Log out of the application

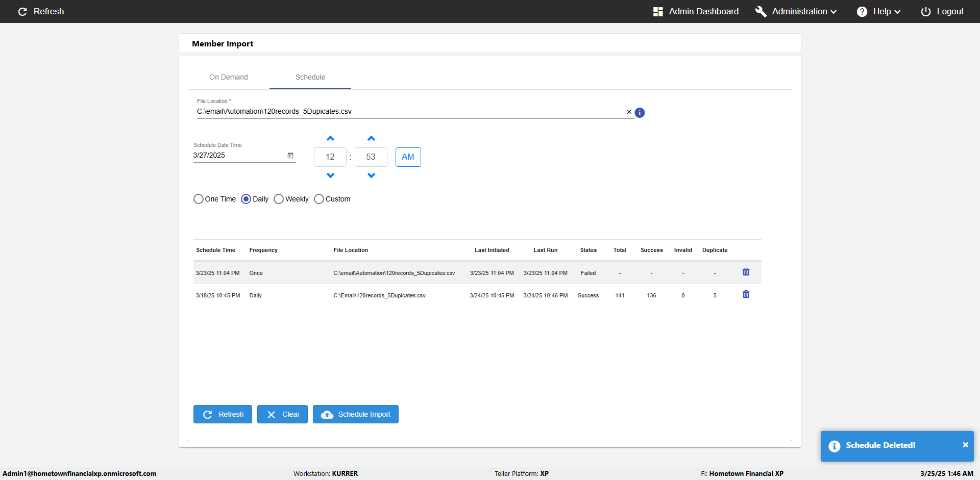pyautogui.click(x=942, y=11)
